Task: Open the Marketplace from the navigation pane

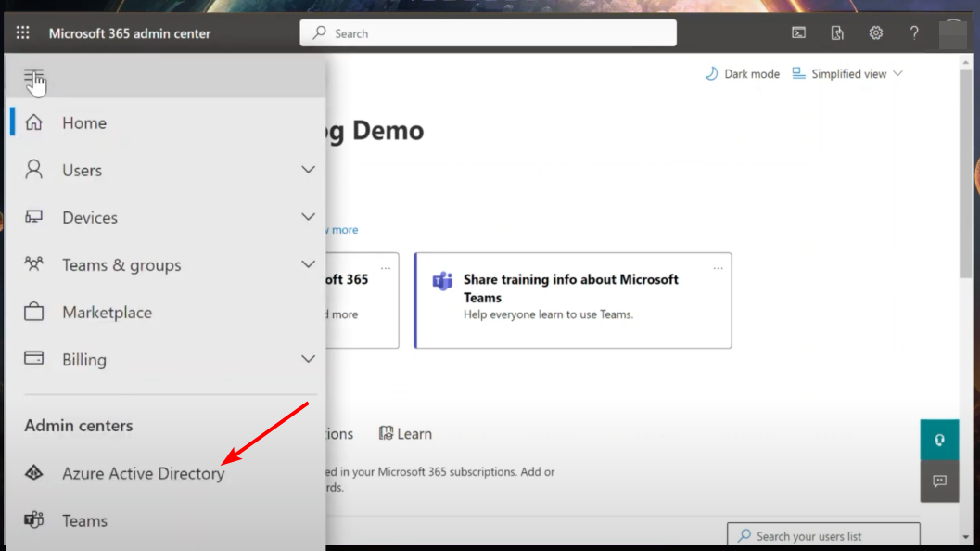Action: (106, 312)
